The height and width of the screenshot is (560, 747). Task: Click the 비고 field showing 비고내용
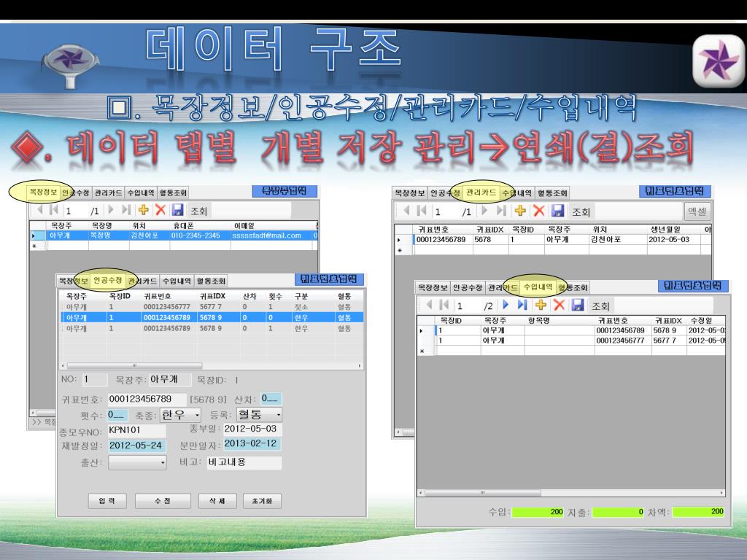[244, 462]
